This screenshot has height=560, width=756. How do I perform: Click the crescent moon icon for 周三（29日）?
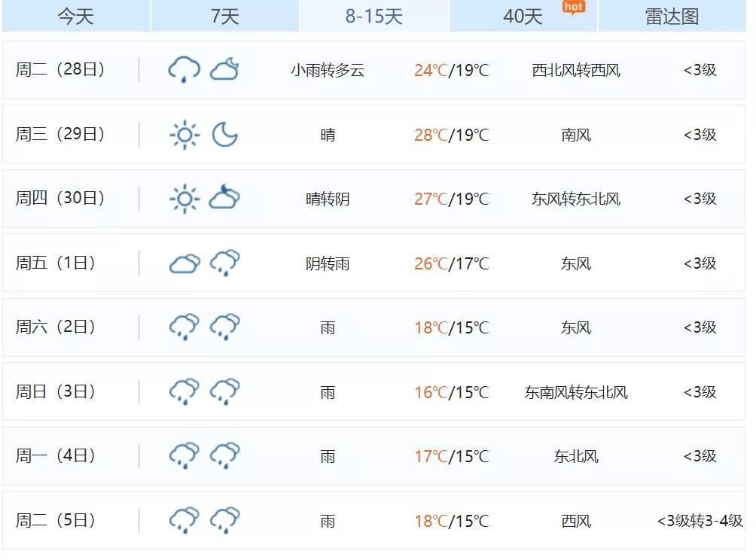(x=224, y=135)
